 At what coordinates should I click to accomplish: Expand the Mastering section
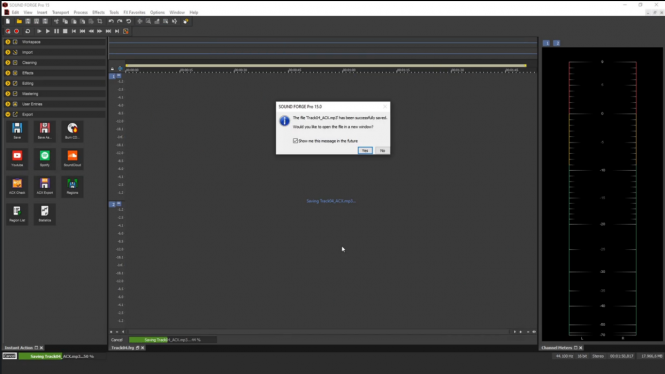8,94
